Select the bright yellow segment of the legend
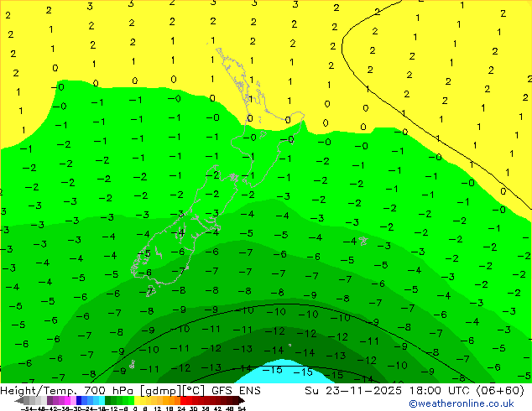 [137, 400]
